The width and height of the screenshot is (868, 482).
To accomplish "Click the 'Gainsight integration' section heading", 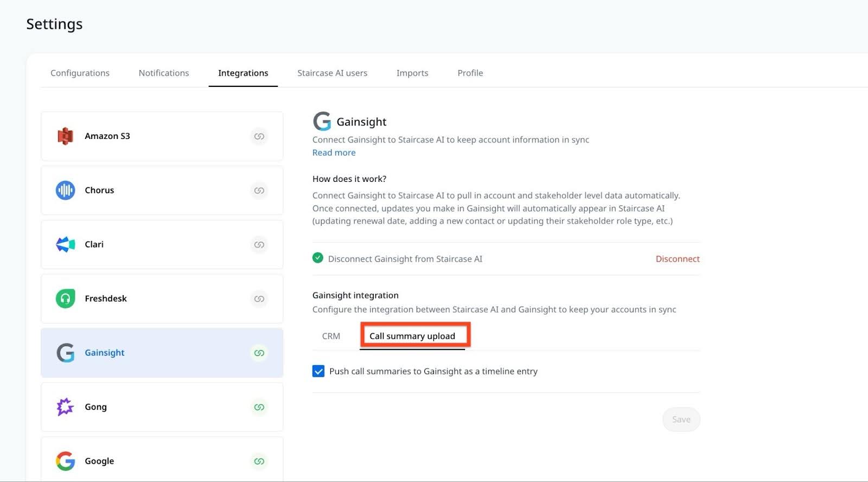I will pyautogui.click(x=355, y=295).
